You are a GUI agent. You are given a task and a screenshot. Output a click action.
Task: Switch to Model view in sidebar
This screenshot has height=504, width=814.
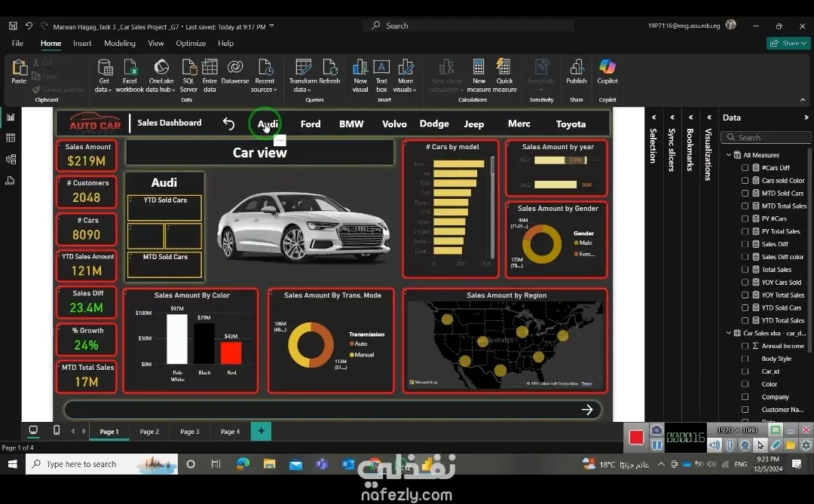(x=11, y=160)
